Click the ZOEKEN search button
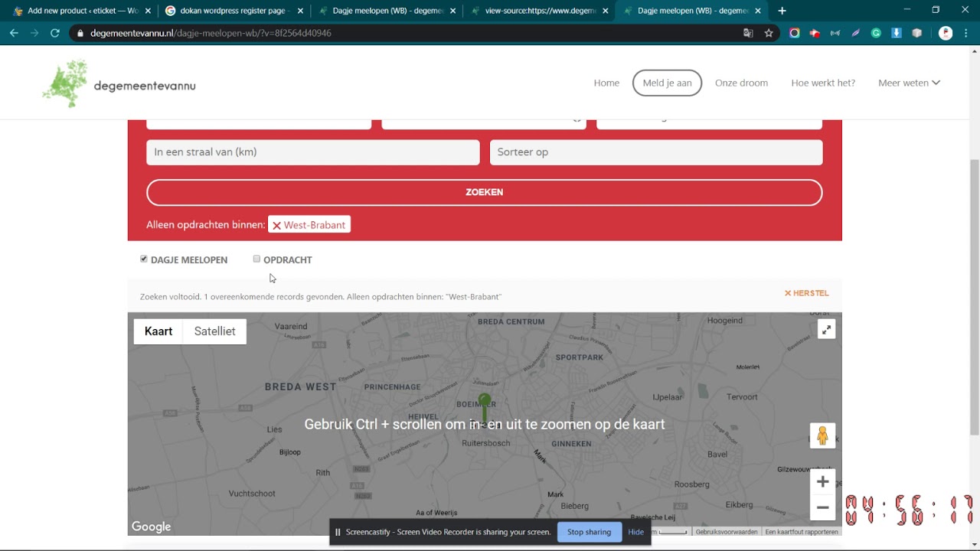The width and height of the screenshot is (980, 551). click(485, 192)
